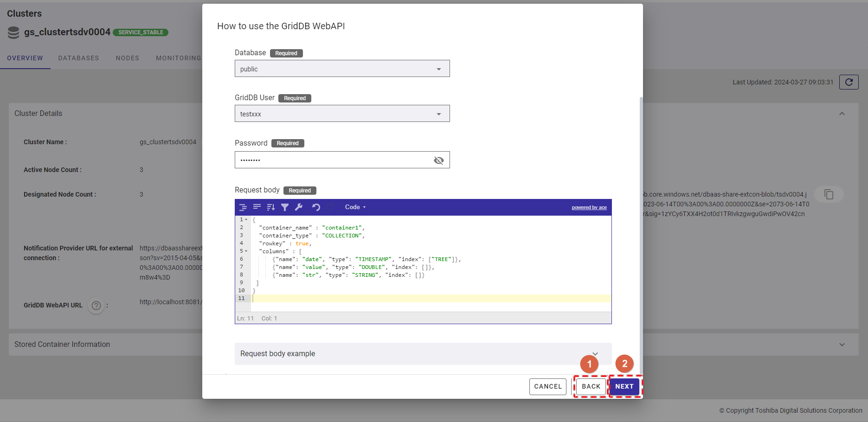Screen dimensions: 868x422
Task: Switch to the Databases tab
Action: (x=78, y=58)
